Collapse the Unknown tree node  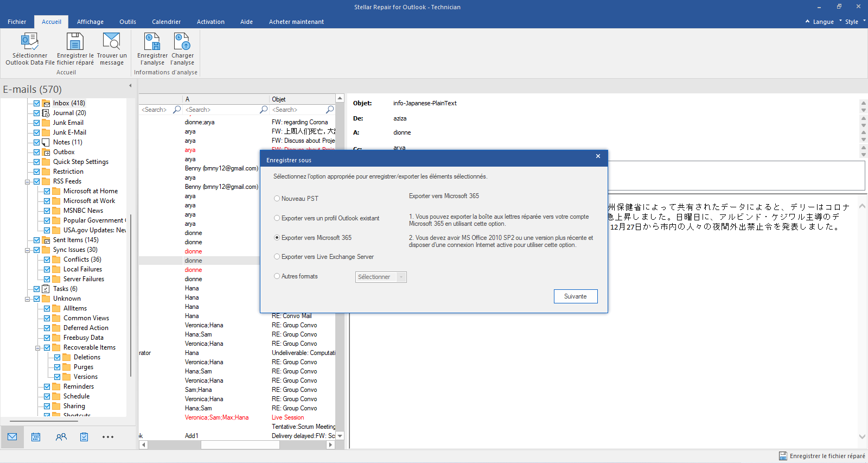pyautogui.click(x=27, y=299)
